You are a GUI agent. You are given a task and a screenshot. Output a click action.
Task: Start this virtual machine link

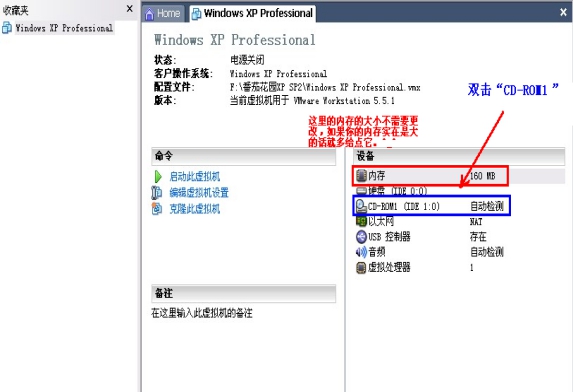(194, 177)
